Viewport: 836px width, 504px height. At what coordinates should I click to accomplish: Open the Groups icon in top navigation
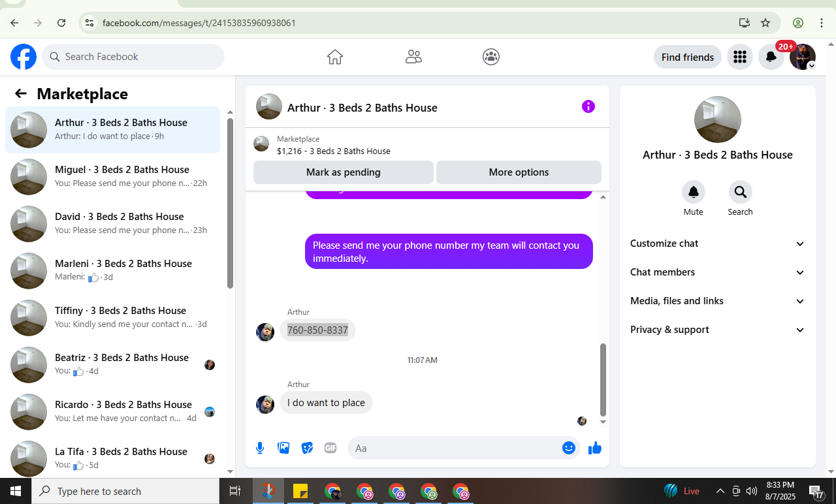[x=491, y=57]
